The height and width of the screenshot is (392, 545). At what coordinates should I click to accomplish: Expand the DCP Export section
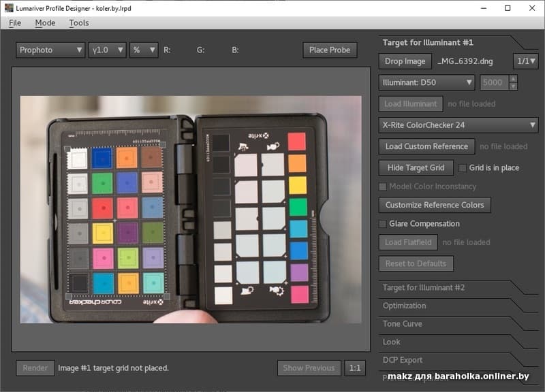[403, 360]
